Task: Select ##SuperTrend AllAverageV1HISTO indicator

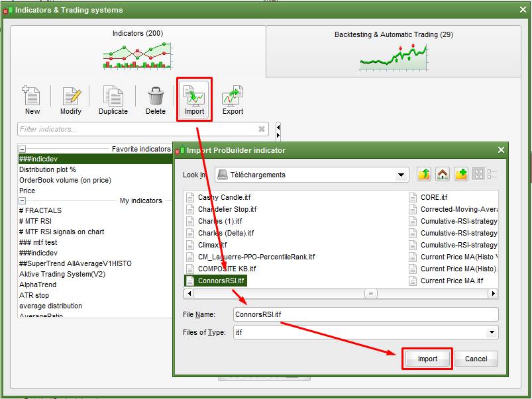Action: [76, 263]
